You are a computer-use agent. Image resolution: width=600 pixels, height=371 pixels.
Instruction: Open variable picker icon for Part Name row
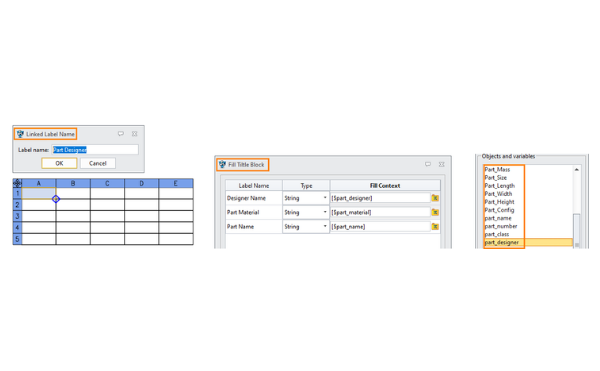coord(435,226)
